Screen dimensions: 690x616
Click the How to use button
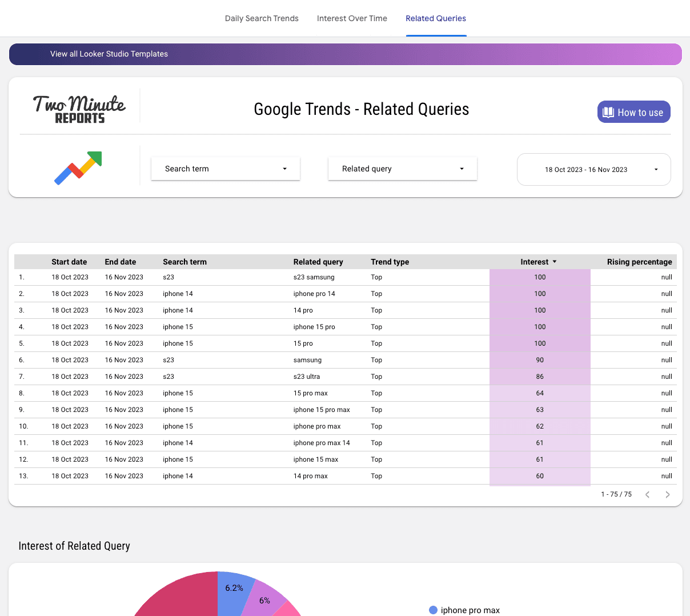[x=633, y=112]
